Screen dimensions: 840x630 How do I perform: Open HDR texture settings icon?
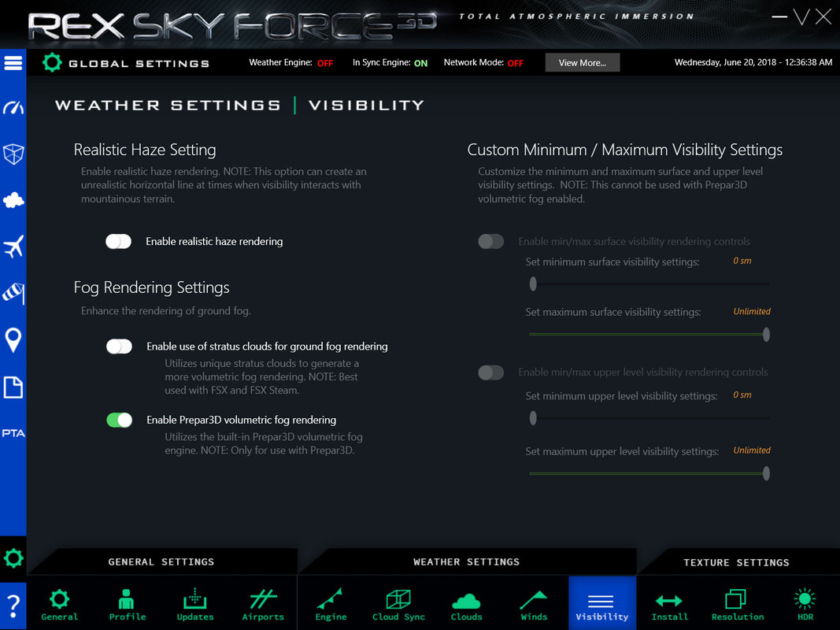click(x=805, y=606)
